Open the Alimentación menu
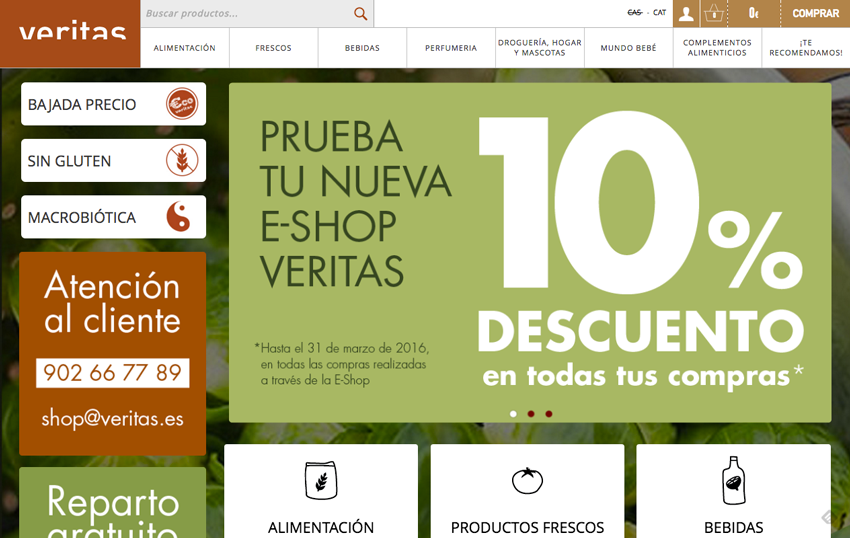Viewport: 850px width, 538px height. point(184,48)
